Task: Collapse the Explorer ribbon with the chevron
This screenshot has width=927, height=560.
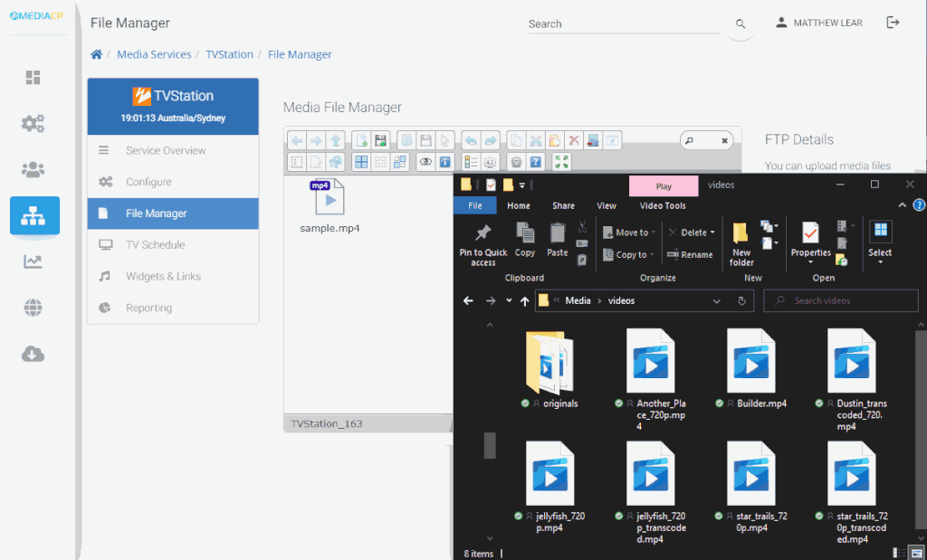Action: [903, 205]
